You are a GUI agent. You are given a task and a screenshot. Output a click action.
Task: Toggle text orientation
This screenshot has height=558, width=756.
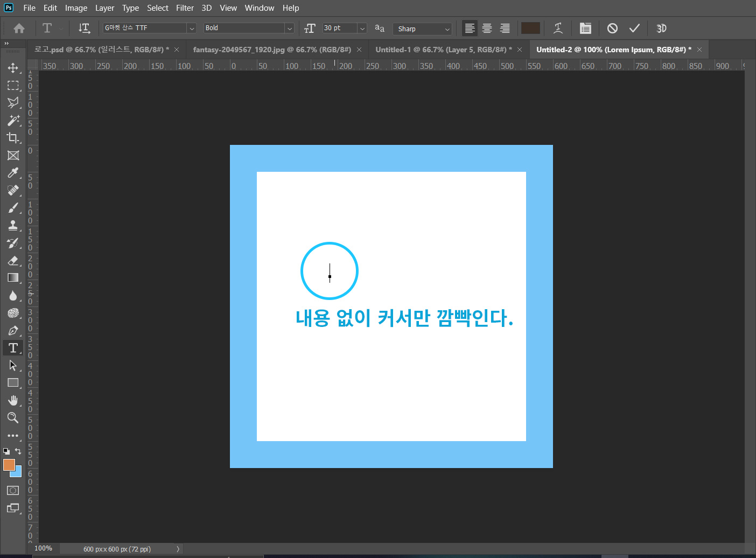(x=84, y=29)
